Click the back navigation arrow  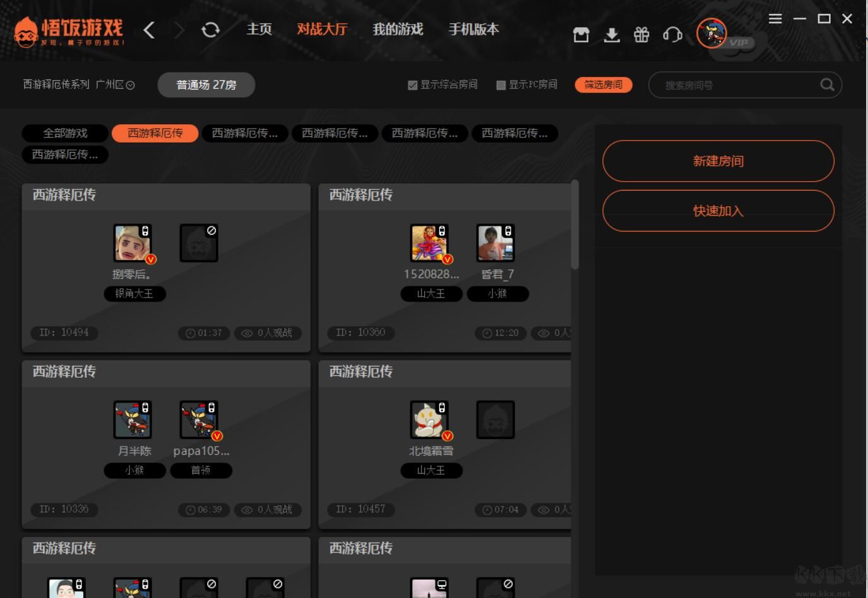150,29
